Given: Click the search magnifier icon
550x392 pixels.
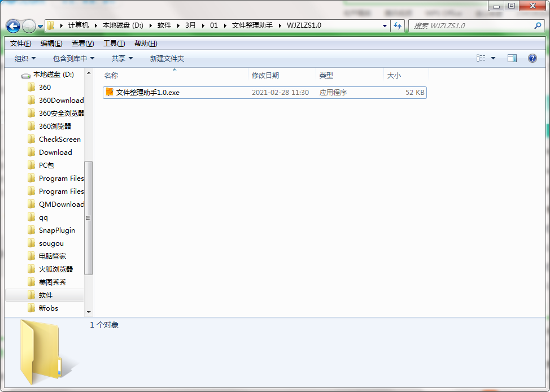Looking at the screenshot, I should 536,26.
